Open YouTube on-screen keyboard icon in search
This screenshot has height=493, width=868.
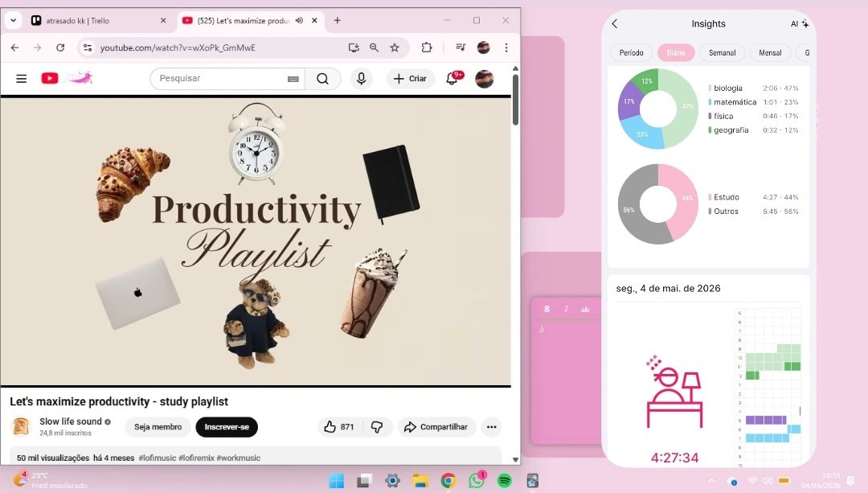(x=293, y=79)
